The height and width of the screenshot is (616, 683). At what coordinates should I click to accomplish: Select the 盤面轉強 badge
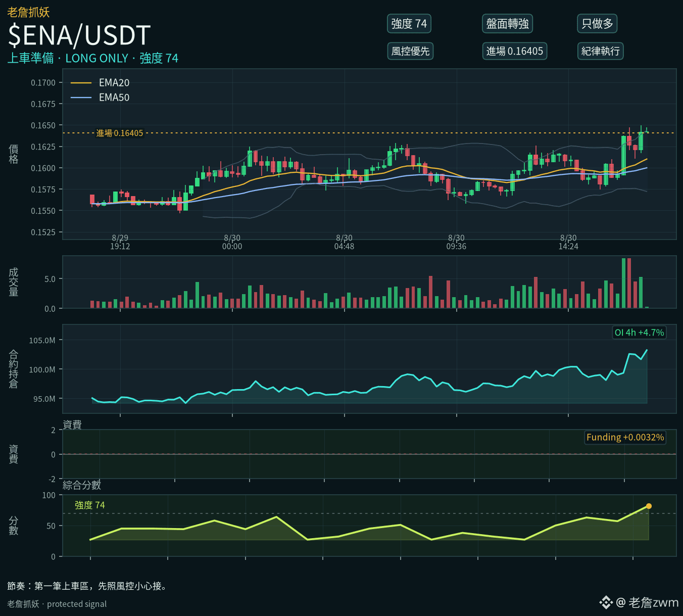coord(507,24)
